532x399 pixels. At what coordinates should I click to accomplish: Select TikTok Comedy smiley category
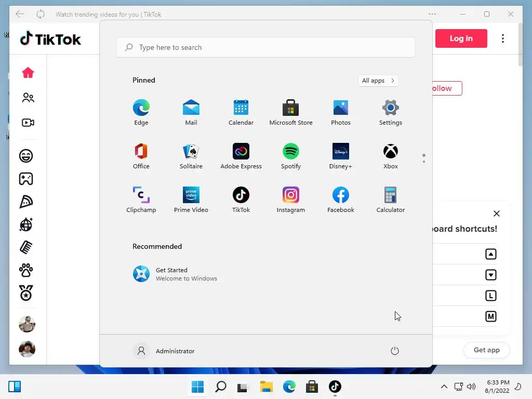[26, 156]
